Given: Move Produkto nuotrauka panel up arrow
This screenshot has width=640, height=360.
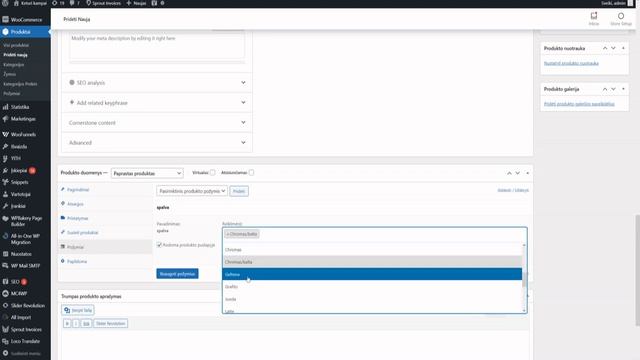Looking at the screenshot, I should pyautogui.click(x=605, y=48).
